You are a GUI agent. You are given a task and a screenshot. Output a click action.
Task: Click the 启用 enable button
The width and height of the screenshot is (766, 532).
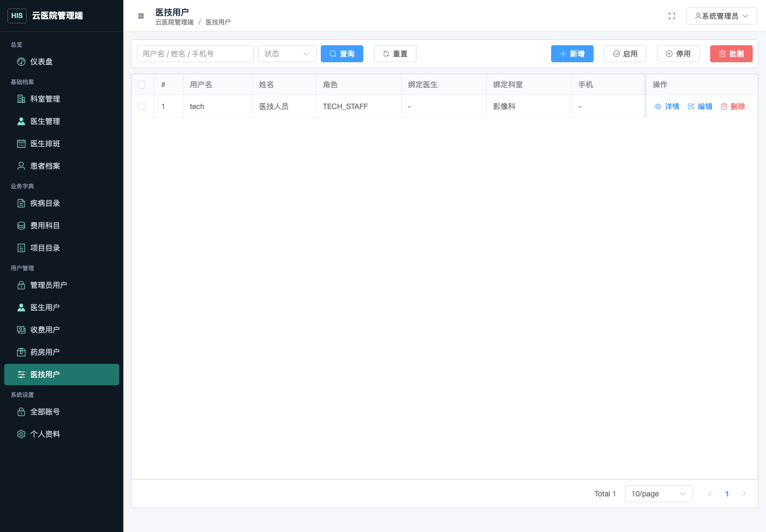click(626, 54)
